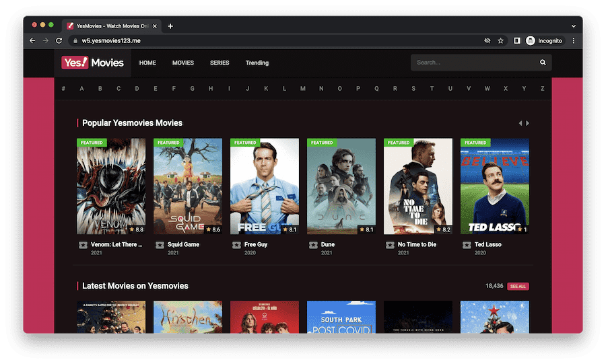
Task: Click the Venom: Let There ... title link
Action: pyautogui.click(x=116, y=244)
